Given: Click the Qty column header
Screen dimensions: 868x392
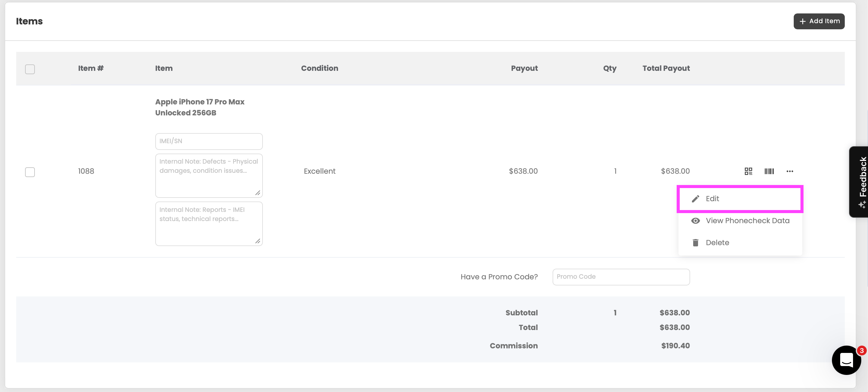Looking at the screenshot, I should pyautogui.click(x=609, y=68).
